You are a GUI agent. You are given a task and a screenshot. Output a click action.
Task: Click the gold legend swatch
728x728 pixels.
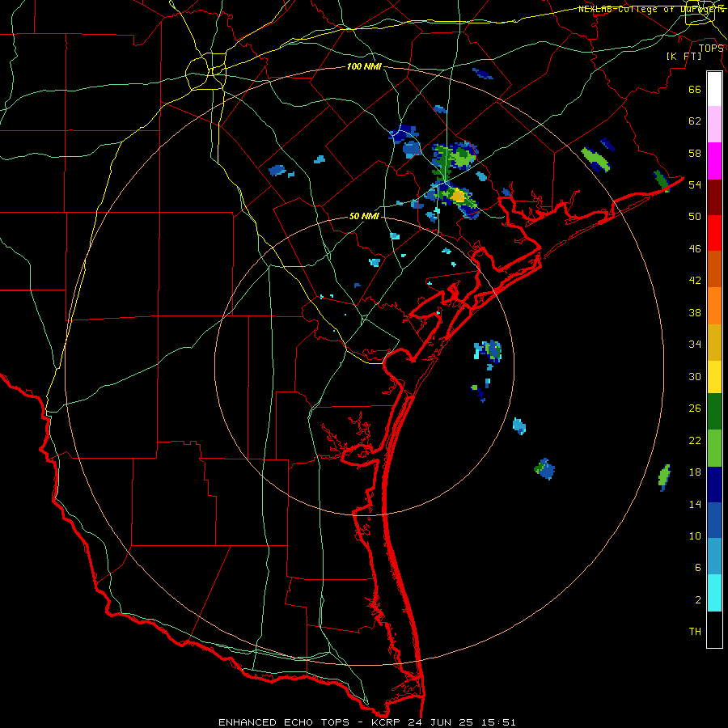click(x=714, y=342)
